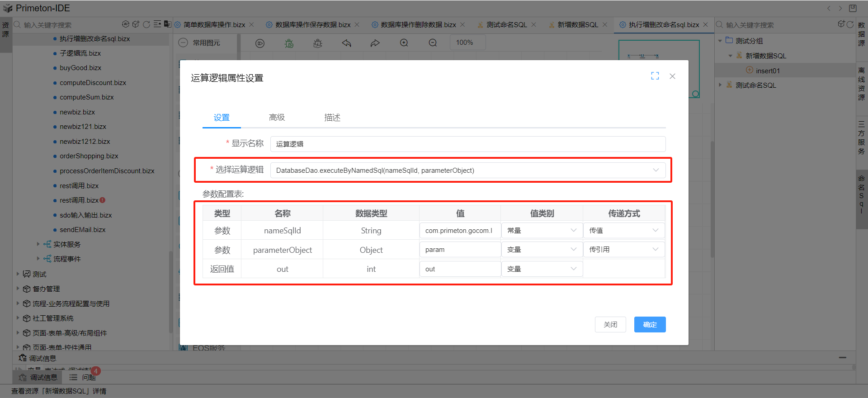
Task: Open 传递方式 dropdown showing 传引用
Action: (x=623, y=250)
